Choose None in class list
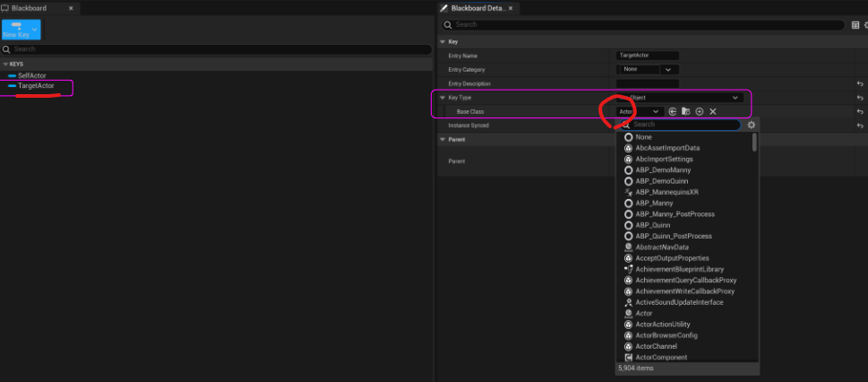Image resolution: width=868 pixels, height=382 pixels. (x=644, y=137)
